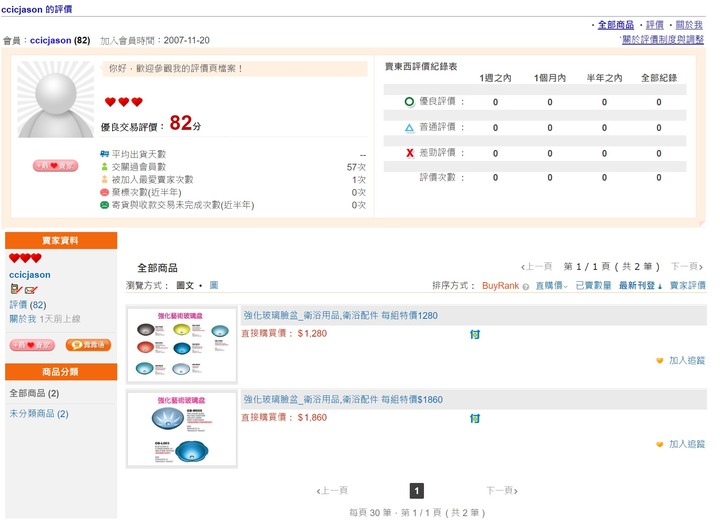Viewport: 720px width, 524px height.
Task: Open the 關於我 link in top navigation
Action: point(689,25)
